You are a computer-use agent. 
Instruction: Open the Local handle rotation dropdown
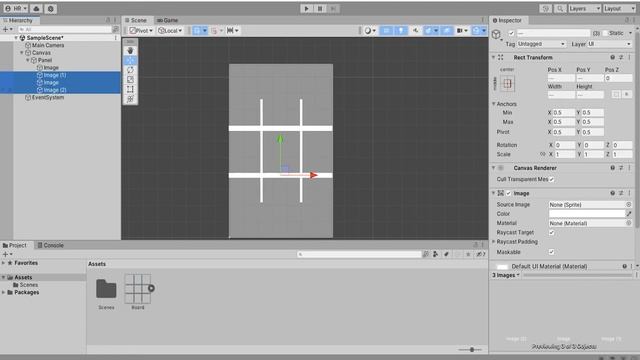(x=170, y=31)
